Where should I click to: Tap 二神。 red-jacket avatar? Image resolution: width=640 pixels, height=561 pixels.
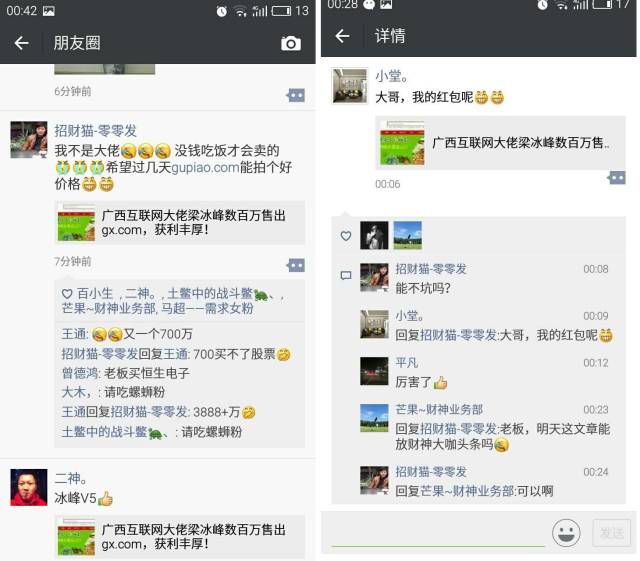pos(29,487)
